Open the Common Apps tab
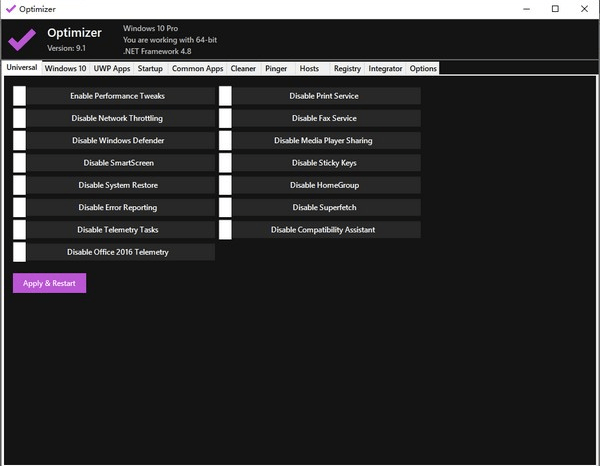This screenshot has height=466, width=603. click(x=197, y=68)
